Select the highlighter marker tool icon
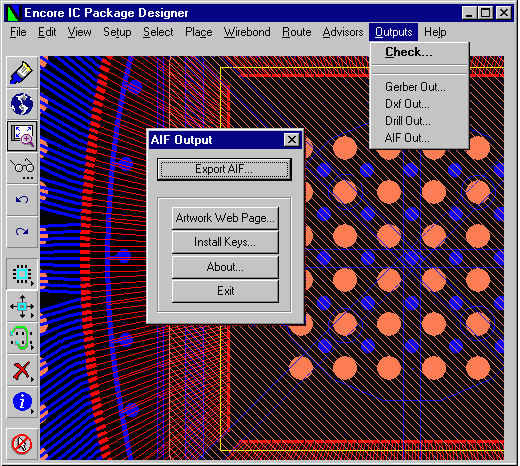The width and height of the screenshot is (520, 466). (22, 72)
